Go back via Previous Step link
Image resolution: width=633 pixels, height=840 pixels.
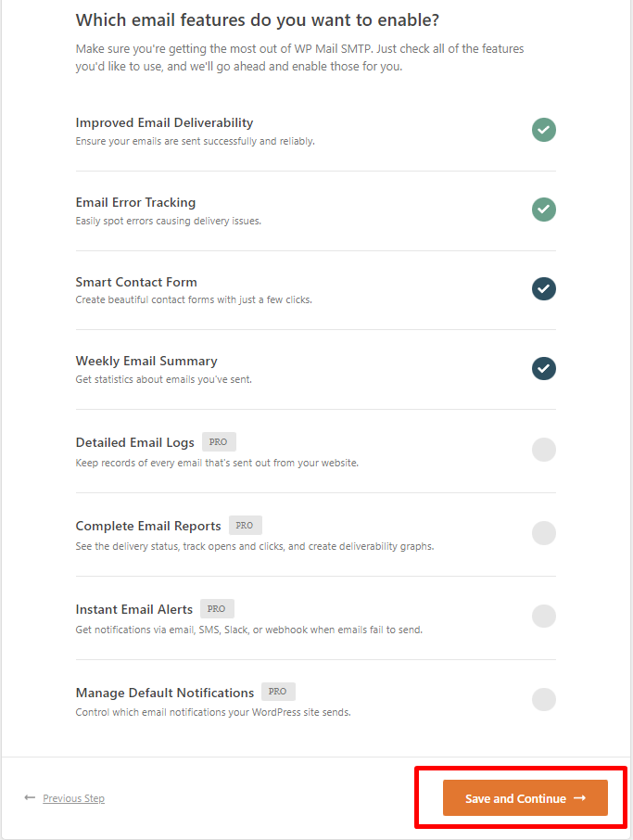[x=73, y=798]
